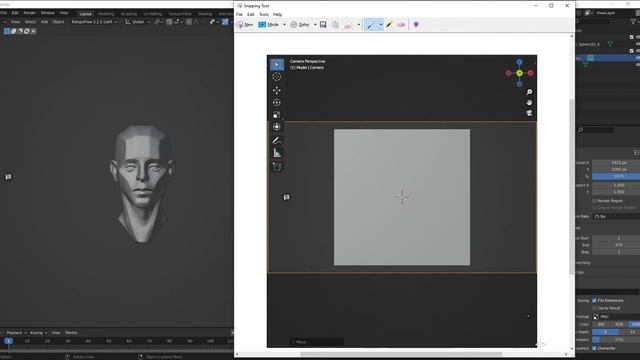Switch to Layout workspace tab in Blender
Image resolution: width=640 pixels, height=360 pixels.
click(x=85, y=14)
